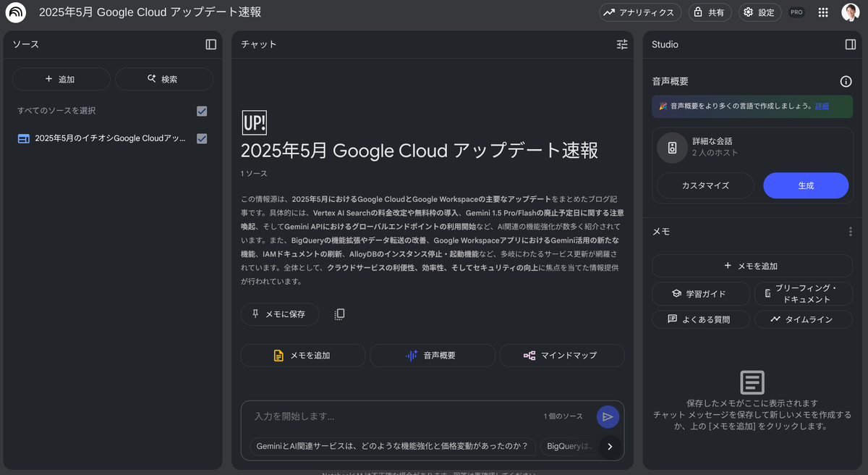The image size is (868, 475).
Task: Copy the summary with the copy icon
Action: pos(339,314)
